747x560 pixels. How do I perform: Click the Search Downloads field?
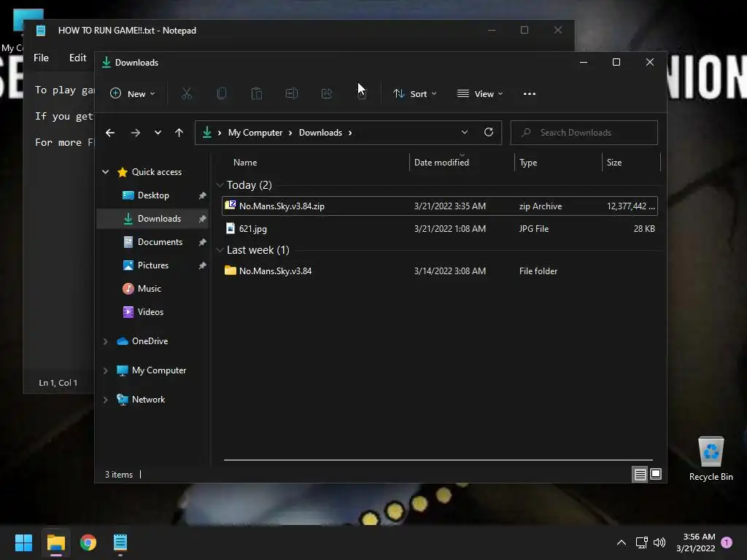(584, 133)
